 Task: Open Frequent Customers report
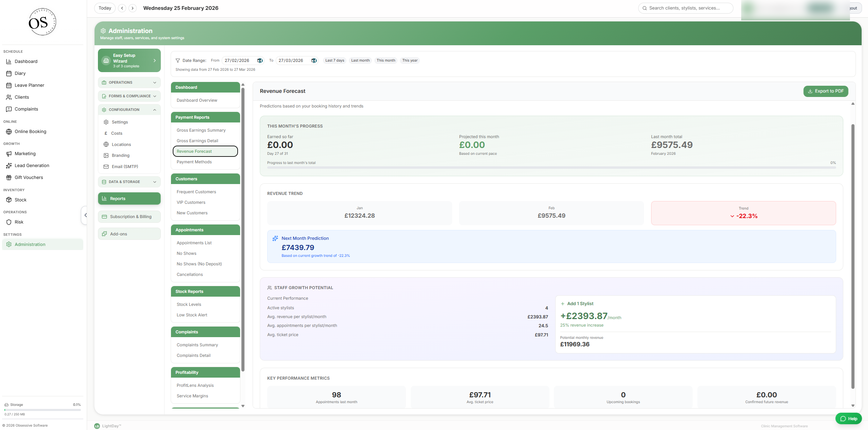pyautogui.click(x=196, y=192)
